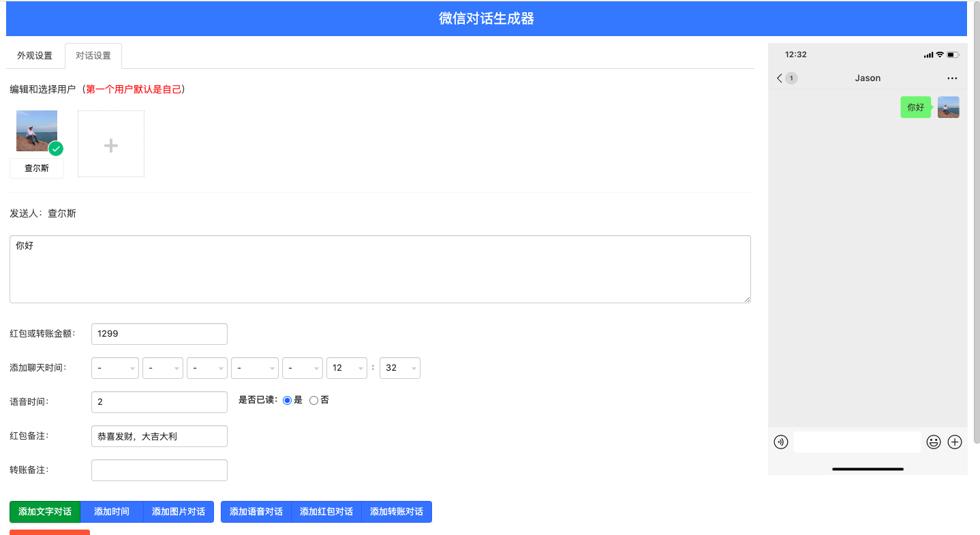980x535 pixels.
Task: Switch to the 外观设置 tab
Action: coord(33,55)
